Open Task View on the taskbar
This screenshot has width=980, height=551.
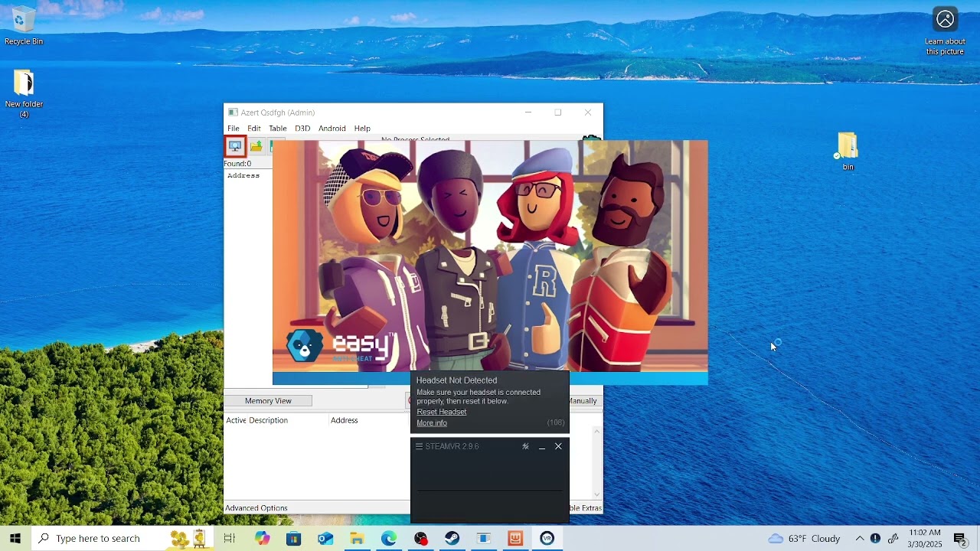click(x=229, y=538)
